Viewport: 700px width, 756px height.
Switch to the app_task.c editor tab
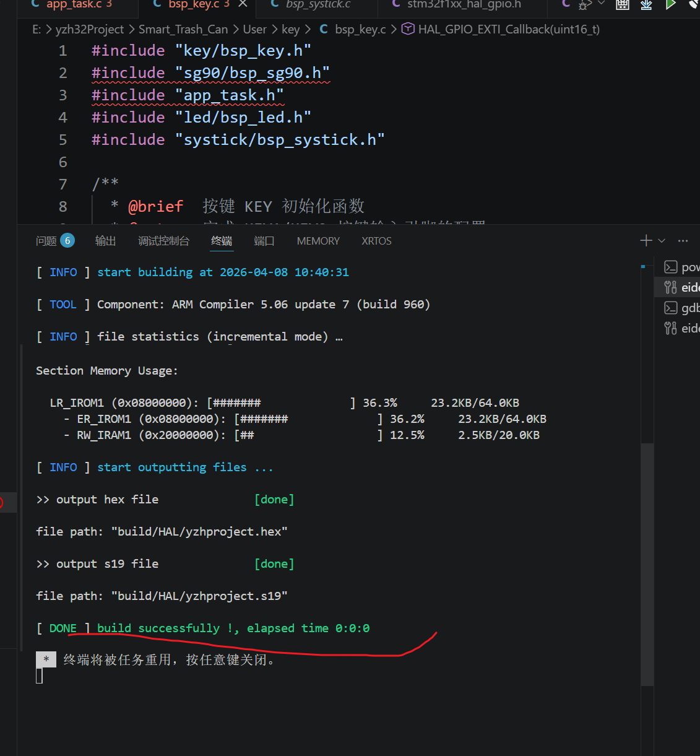pyautogui.click(x=73, y=4)
